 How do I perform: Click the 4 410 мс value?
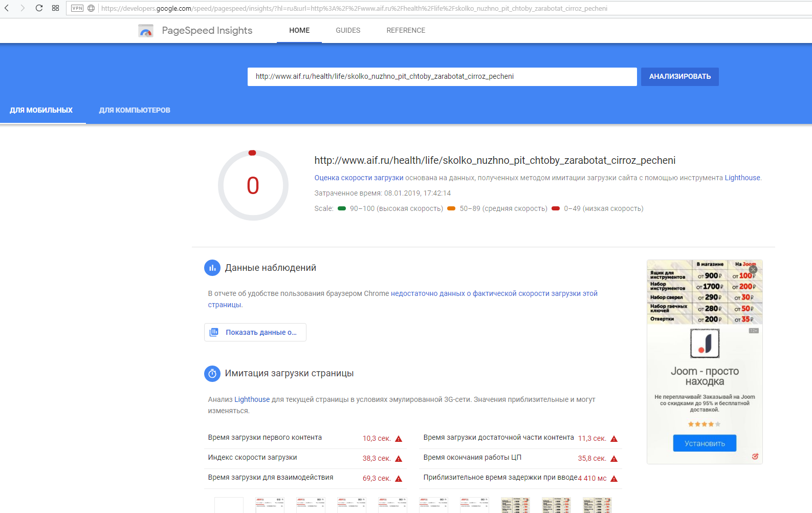[592, 479]
